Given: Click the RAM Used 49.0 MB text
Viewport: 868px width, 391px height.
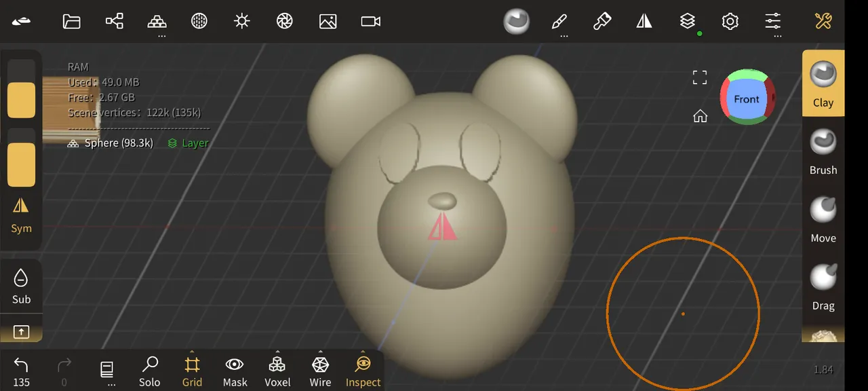Looking at the screenshot, I should click(103, 82).
